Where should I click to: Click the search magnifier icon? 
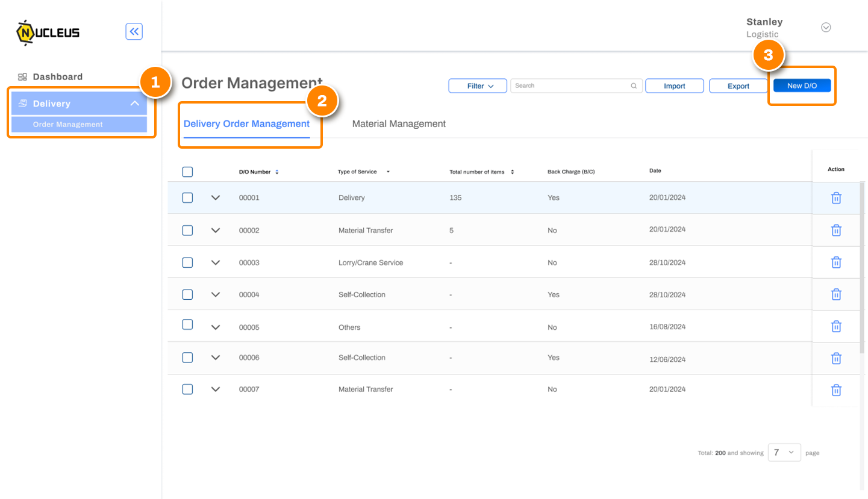point(634,86)
